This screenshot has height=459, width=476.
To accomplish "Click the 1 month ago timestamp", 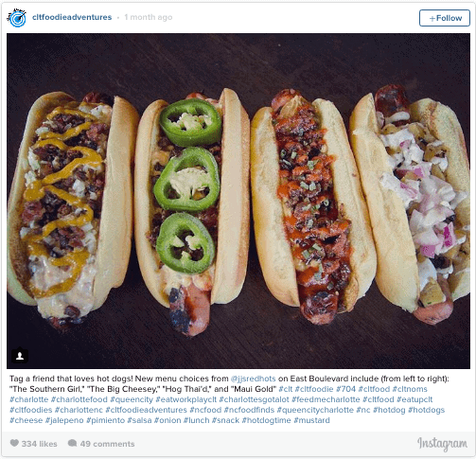I will [x=149, y=17].
